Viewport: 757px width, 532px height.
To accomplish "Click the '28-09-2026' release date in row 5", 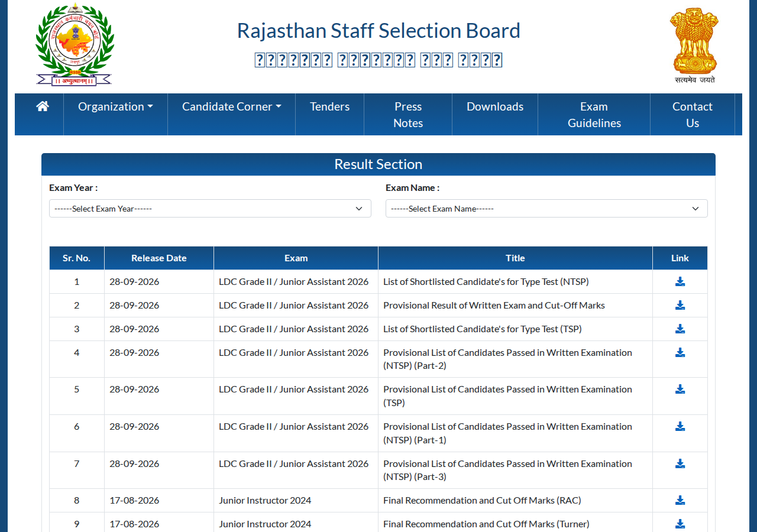I will [x=134, y=389].
